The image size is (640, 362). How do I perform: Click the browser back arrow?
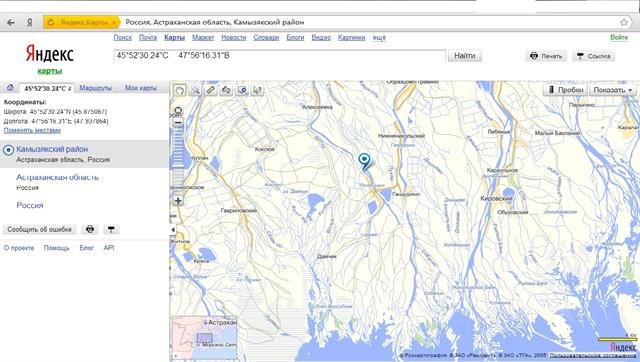[11, 22]
